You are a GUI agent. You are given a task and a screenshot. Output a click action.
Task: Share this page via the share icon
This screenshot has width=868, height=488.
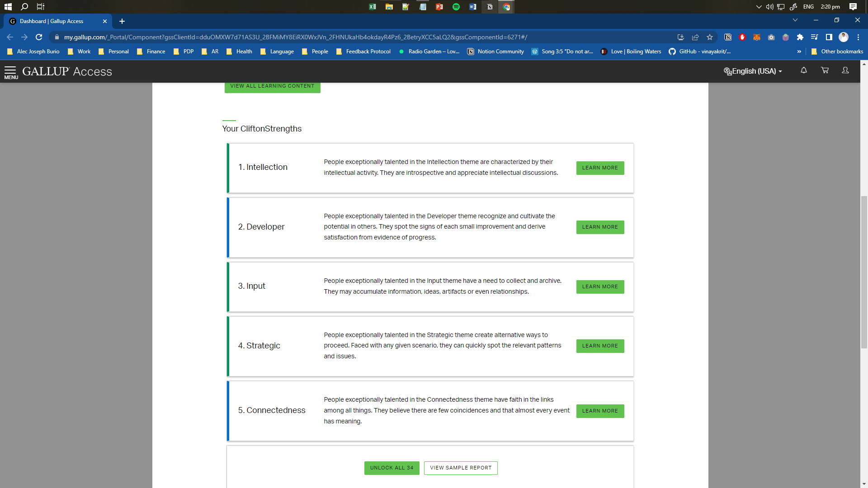pos(695,37)
